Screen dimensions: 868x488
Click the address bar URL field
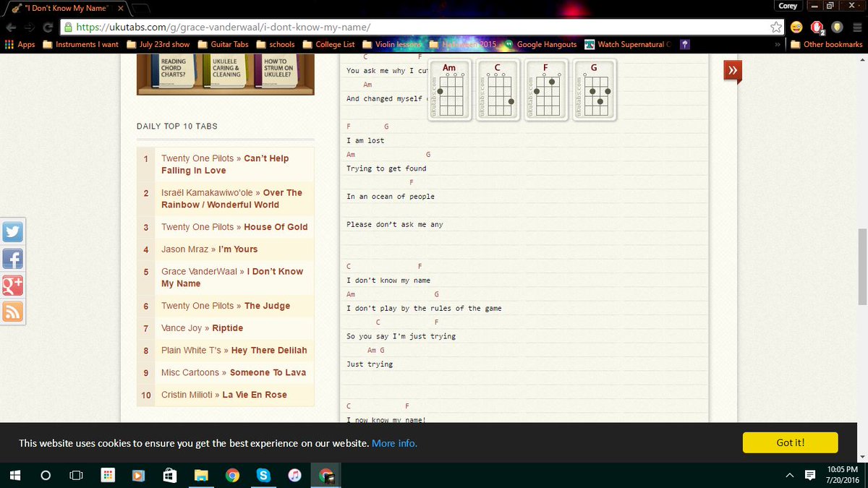point(416,27)
